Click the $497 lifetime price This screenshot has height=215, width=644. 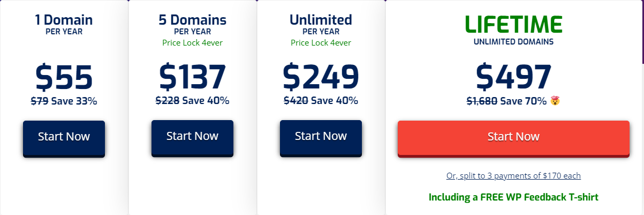tap(513, 77)
